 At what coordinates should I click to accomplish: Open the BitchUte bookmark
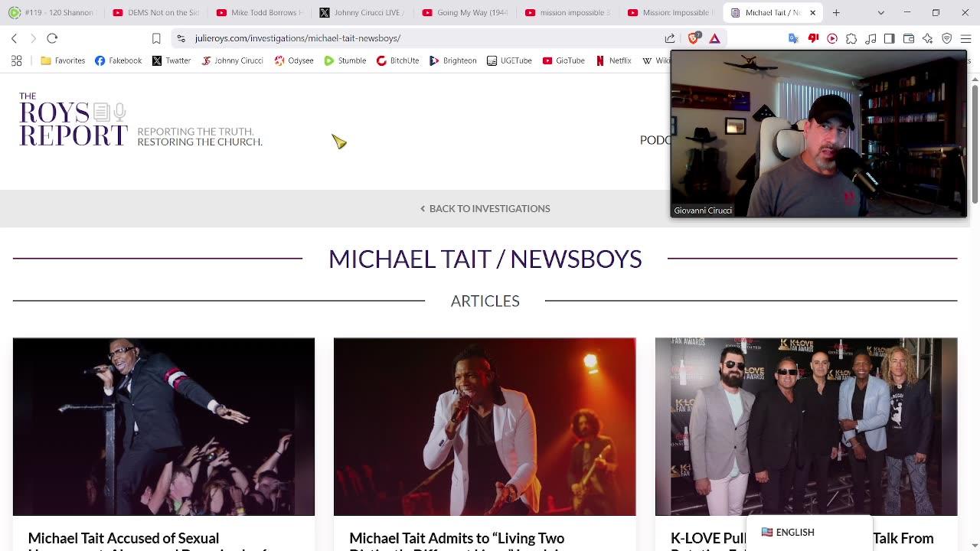(x=397, y=60)
